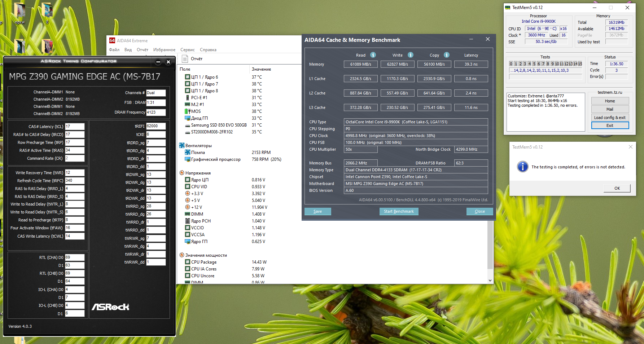Screen dimensions: 644x344
Task: Click the L1 Cache latency value 0.8 ns
Action: click(471, 79)
